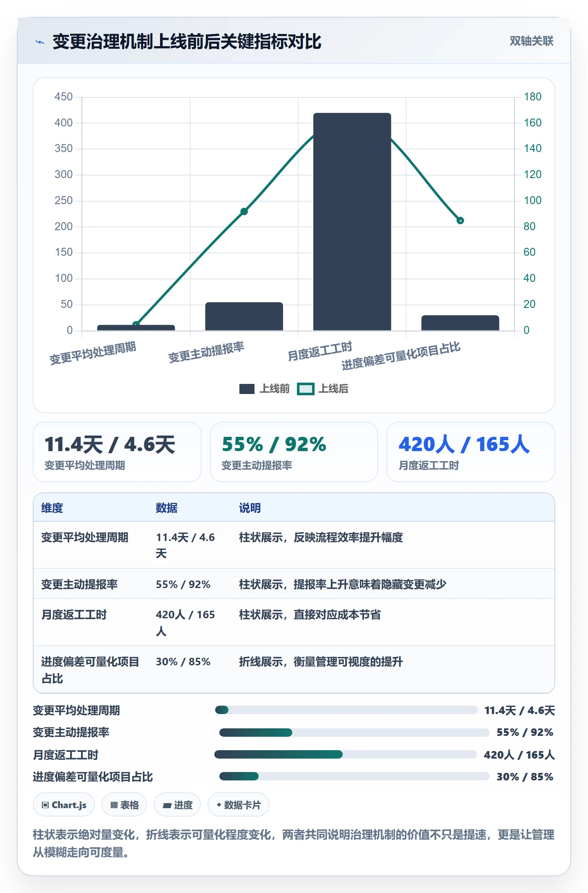The image size is (588, 893).
Task: Click table value 30% / 85%
Action: pyautogui.click(x=183, y=662)
